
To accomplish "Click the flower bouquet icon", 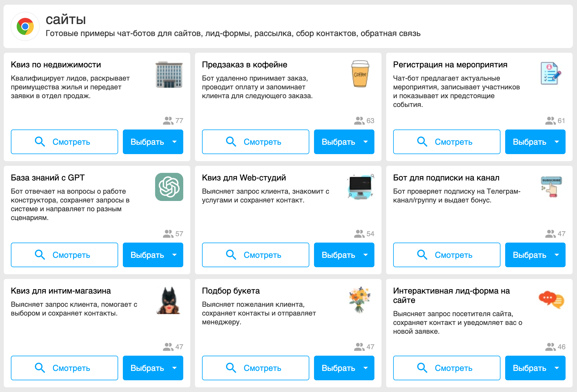I will tap(360, 300).
